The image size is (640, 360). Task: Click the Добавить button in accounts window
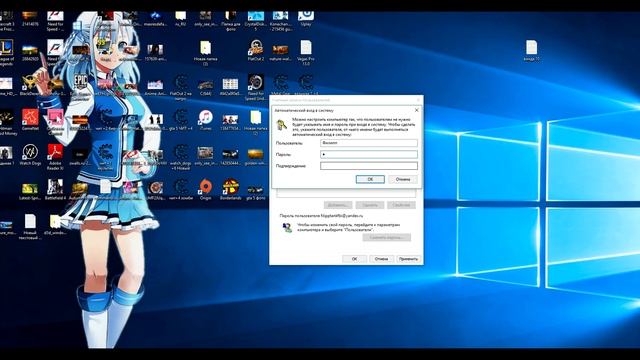click(338, 205)
